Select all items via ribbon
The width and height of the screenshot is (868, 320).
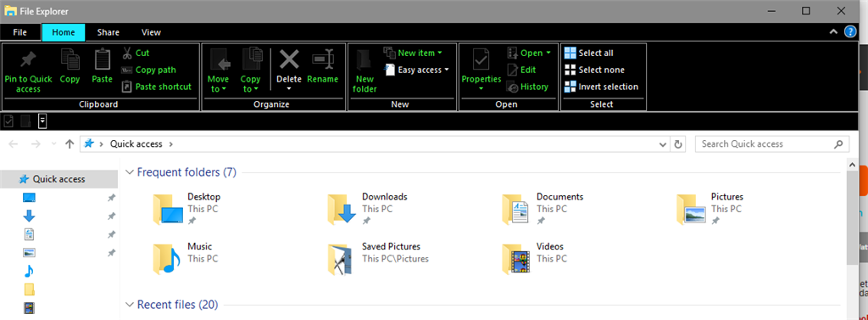pyautogui.click(x=589, y=53)
